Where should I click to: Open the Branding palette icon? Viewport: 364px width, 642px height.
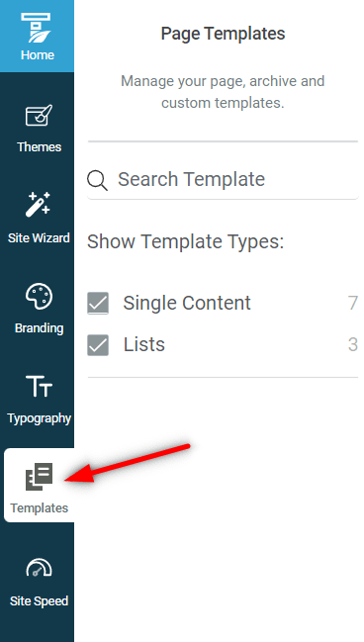pos(39,297)
